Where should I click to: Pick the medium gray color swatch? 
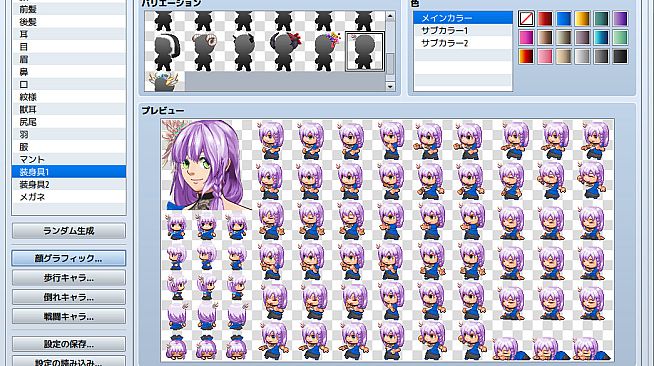click(x=601, y=56)
